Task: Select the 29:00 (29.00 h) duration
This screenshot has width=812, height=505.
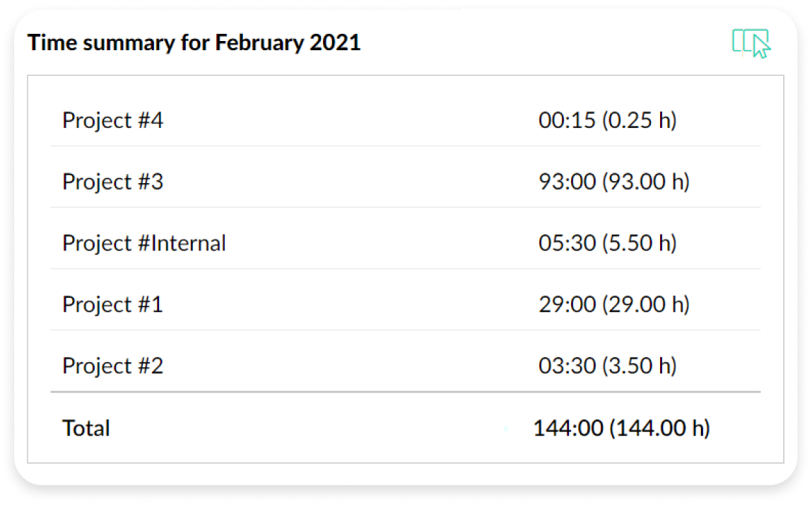Action: 613,305
